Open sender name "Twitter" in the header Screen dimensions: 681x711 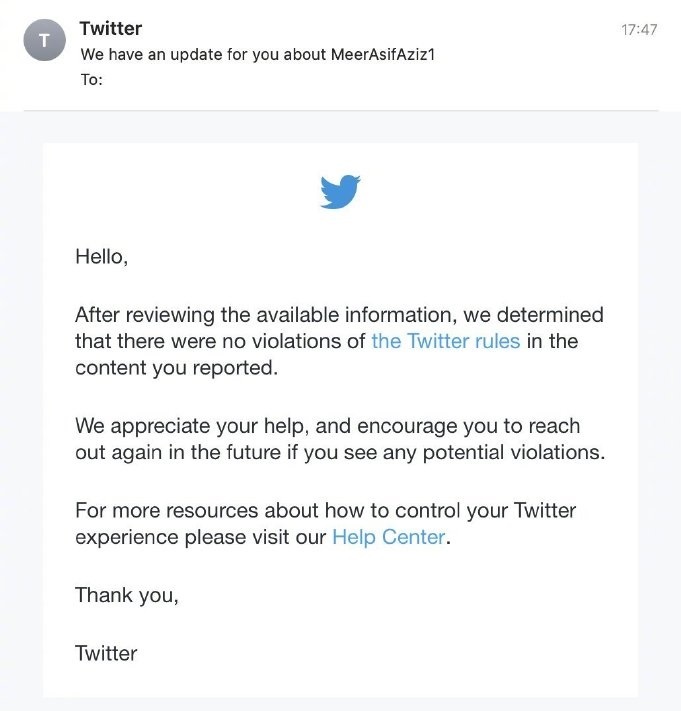111,29
